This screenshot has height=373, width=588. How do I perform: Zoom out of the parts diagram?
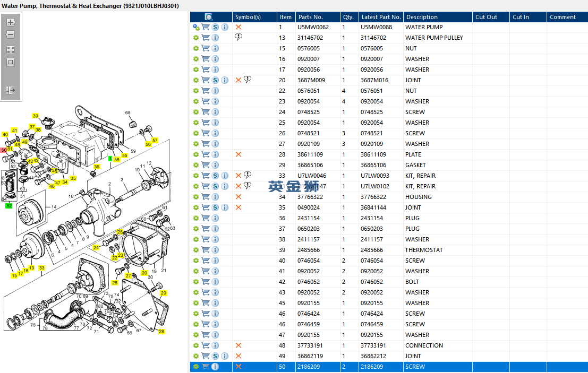[10, 34]
